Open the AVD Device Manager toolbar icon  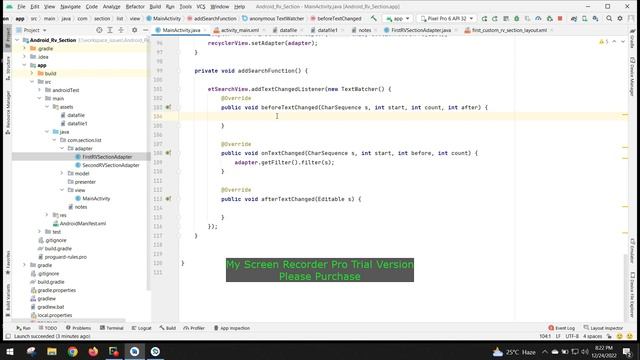coord(584,18)
